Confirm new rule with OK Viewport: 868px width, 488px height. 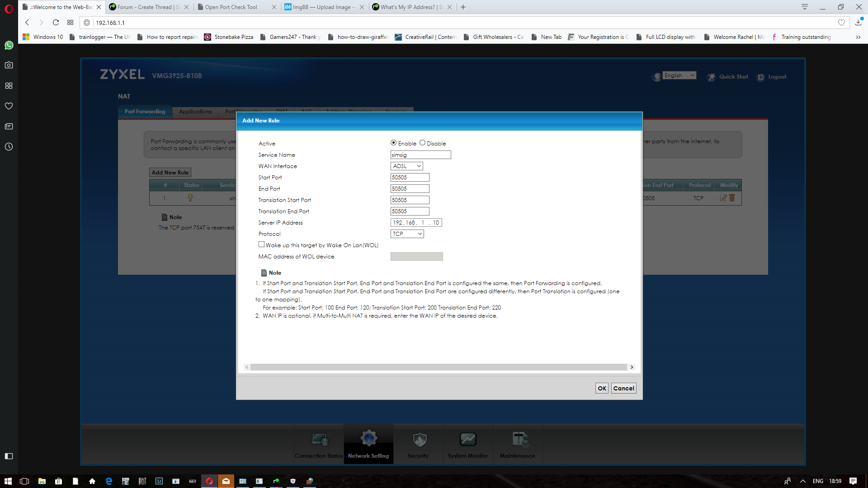[x=602, y=388]
